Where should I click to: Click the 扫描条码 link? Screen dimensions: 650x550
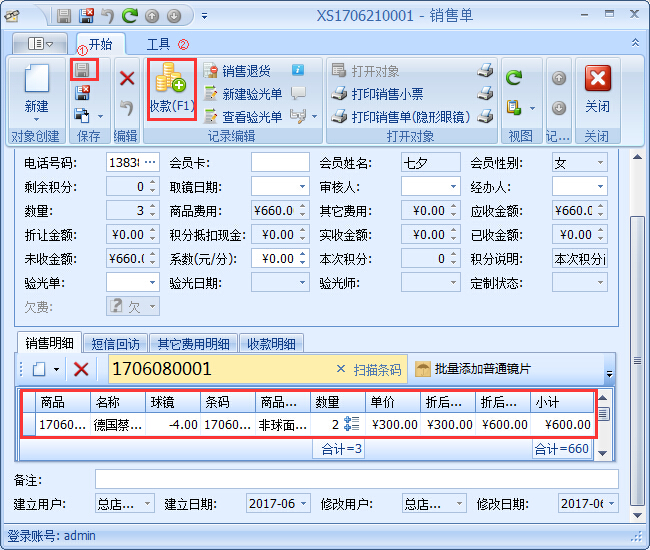[377, 370]
